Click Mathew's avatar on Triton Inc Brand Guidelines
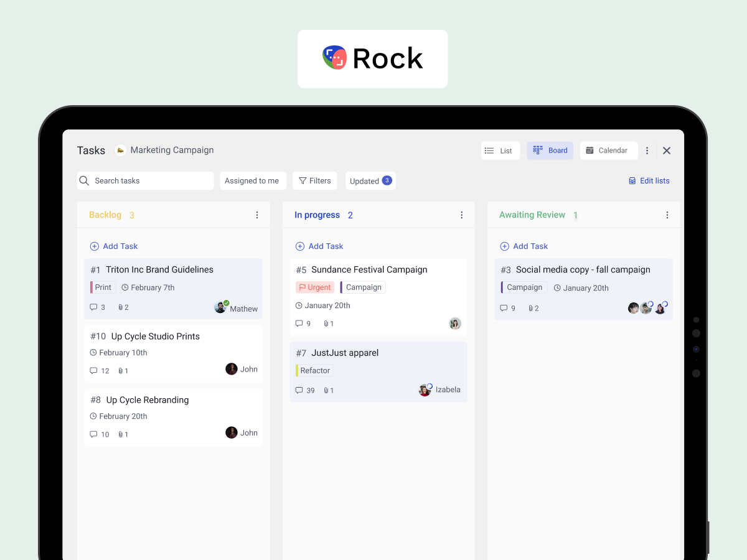Screen dimensions: 747x560 point(220,307)
